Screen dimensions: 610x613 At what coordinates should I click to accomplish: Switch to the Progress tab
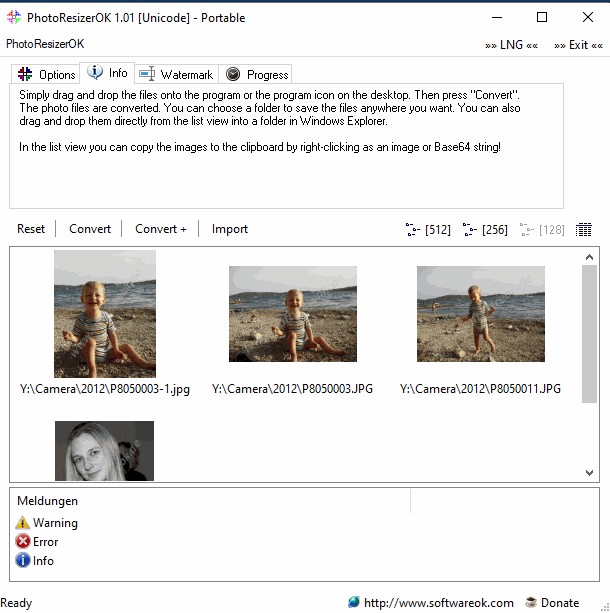(257, 74)
